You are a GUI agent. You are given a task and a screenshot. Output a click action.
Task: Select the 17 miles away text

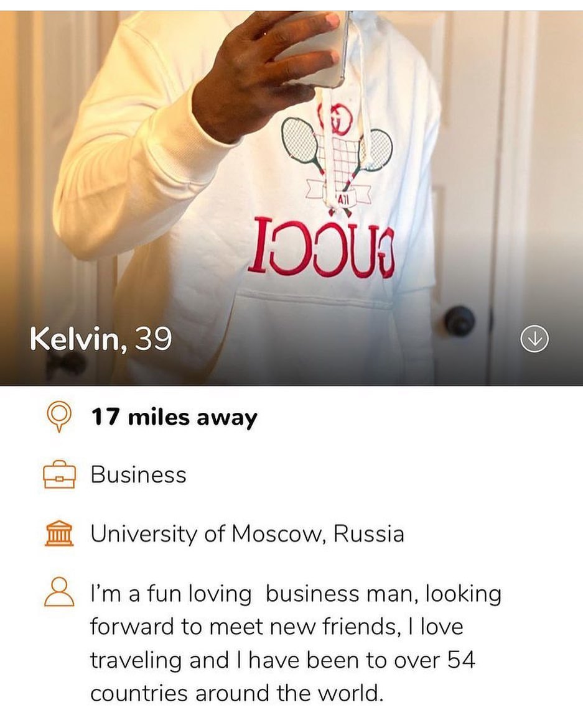point(174,417)
